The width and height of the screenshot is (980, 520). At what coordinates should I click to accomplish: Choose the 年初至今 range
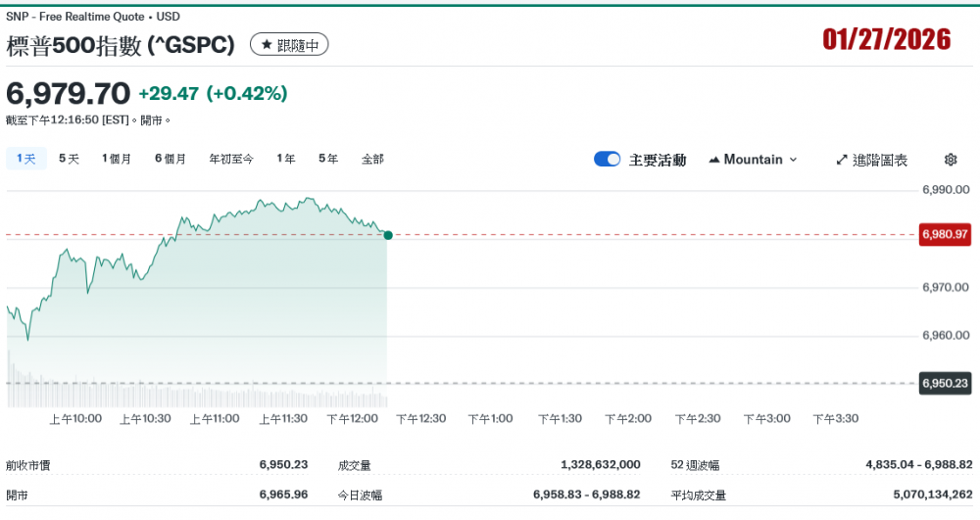[231, 159]
